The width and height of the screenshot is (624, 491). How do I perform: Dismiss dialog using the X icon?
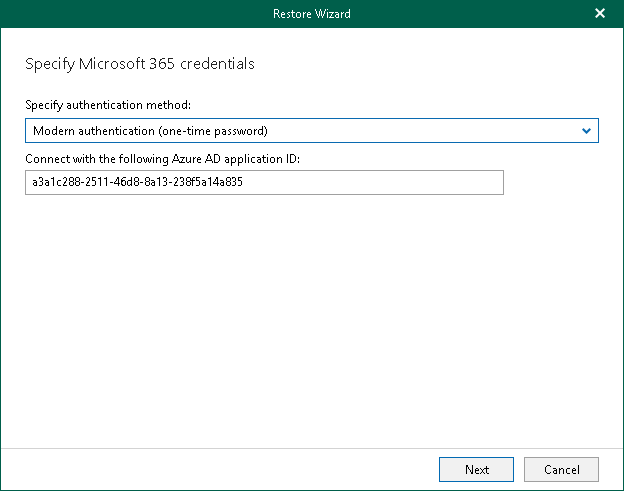point(599,14)
